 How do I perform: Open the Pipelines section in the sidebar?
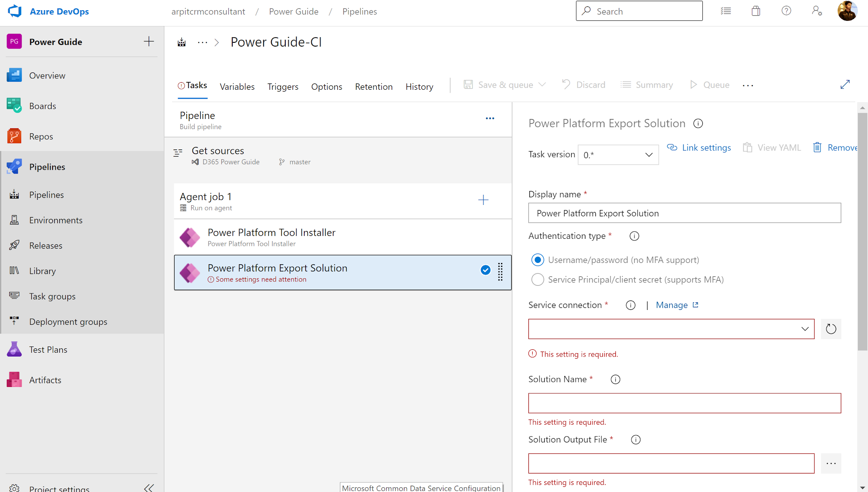click(x=47, y=166)
